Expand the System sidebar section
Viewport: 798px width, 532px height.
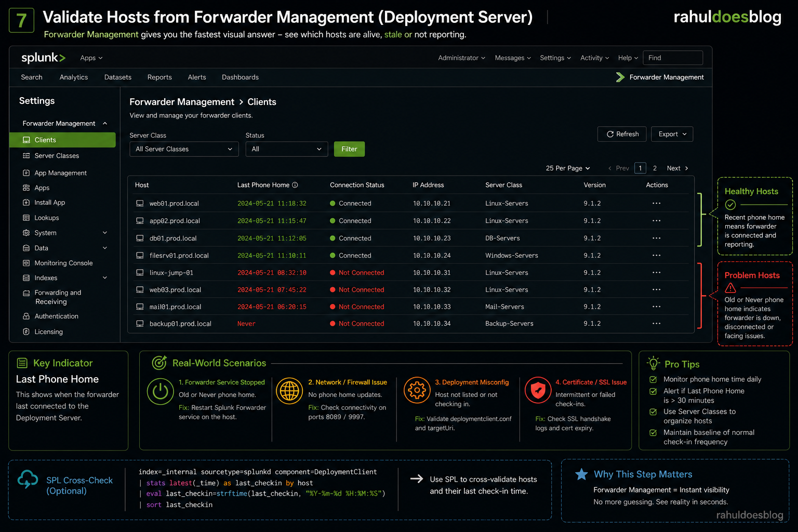pyautogui.click(x=105, y=233)
